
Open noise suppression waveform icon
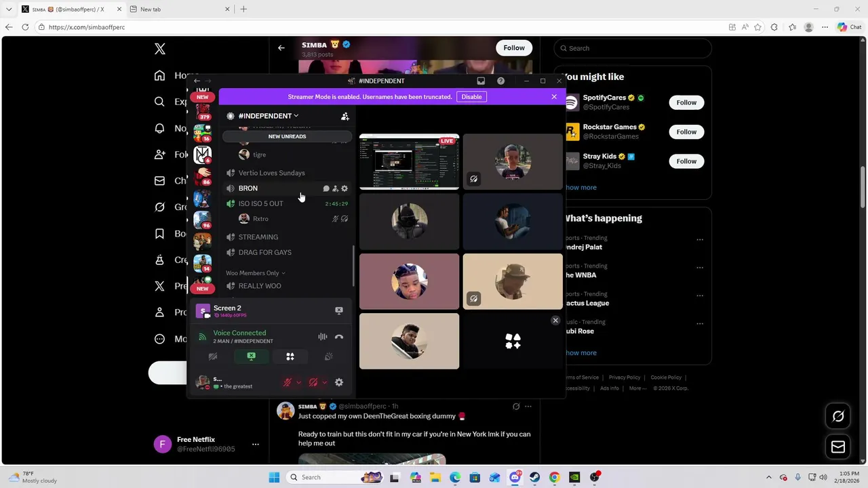(323, 337)
